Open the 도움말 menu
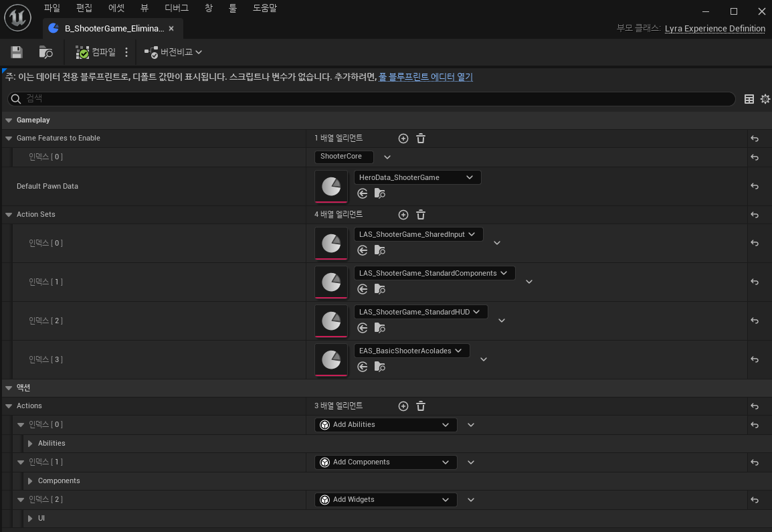The width and height of the screenshot is (772, 532). pyautogui.click(x=265, y=8)
